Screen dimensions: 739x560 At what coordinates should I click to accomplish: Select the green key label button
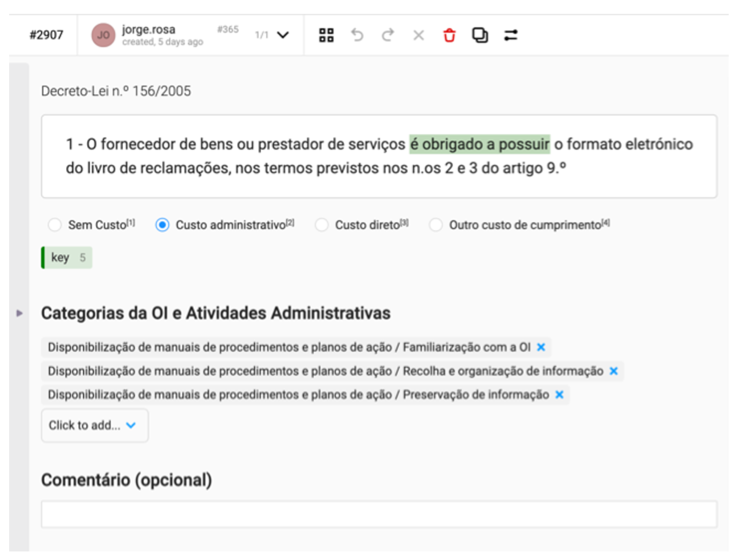pyautogui.click(x=67, y=258)
